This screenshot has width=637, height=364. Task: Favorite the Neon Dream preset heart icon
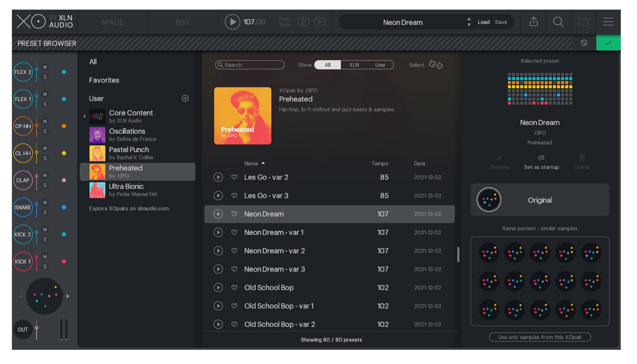(234, 214)
